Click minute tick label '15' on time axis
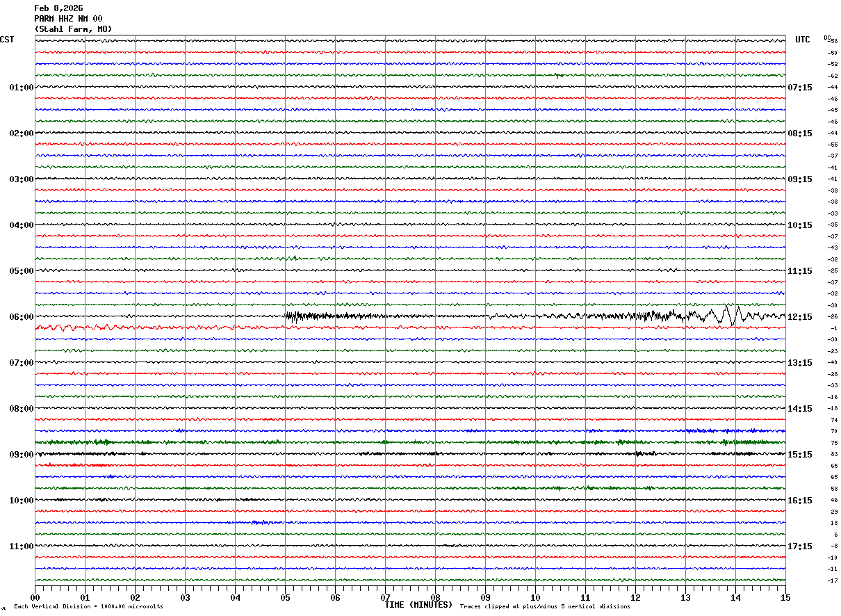Screen dimensions: 841x616 tap(785, 597)
